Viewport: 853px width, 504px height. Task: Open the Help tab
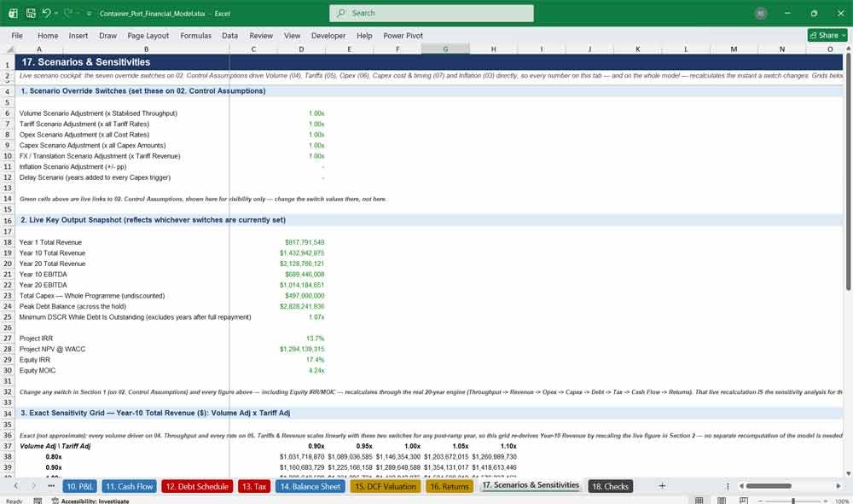(364, 35)
